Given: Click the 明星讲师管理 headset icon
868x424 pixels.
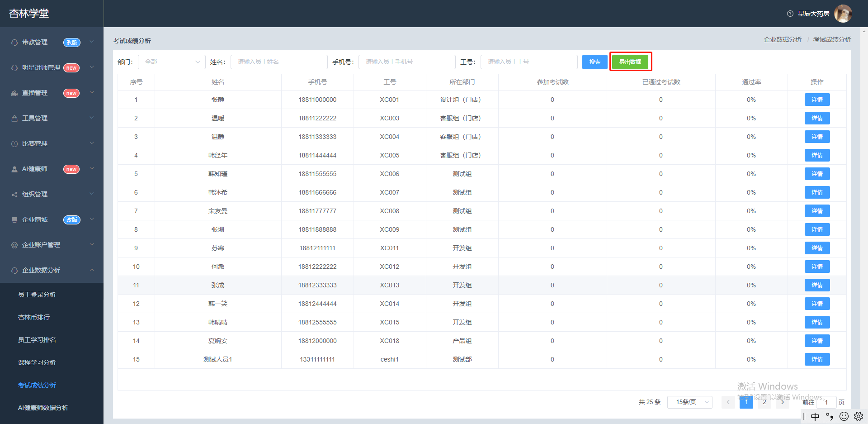Looking at the screenshot, I should point(14,67).
